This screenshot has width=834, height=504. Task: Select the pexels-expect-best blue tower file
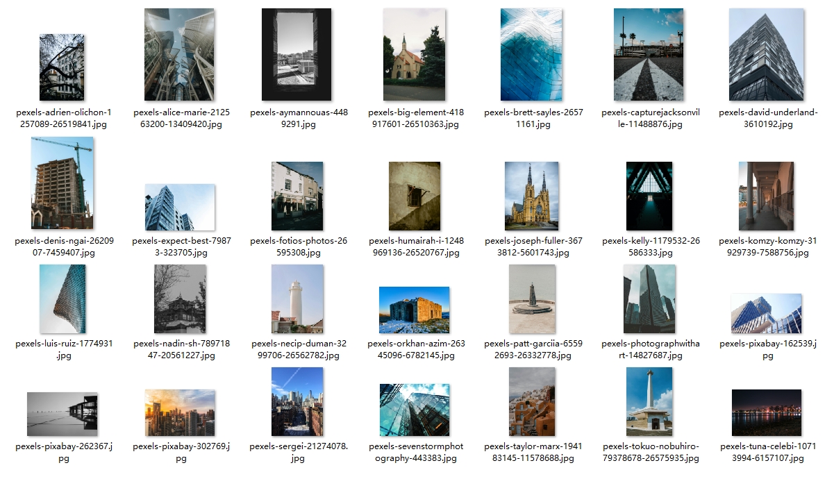tap(179, 207)
